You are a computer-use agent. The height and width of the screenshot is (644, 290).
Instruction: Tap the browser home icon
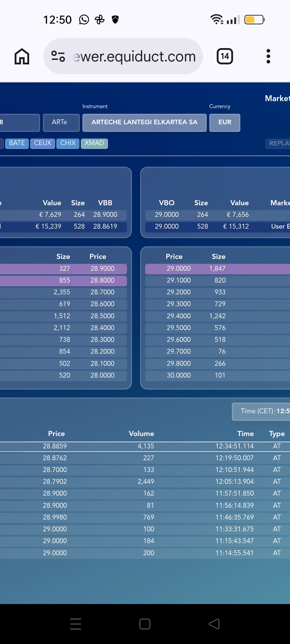pyautogui.click(x=22, y=56)
